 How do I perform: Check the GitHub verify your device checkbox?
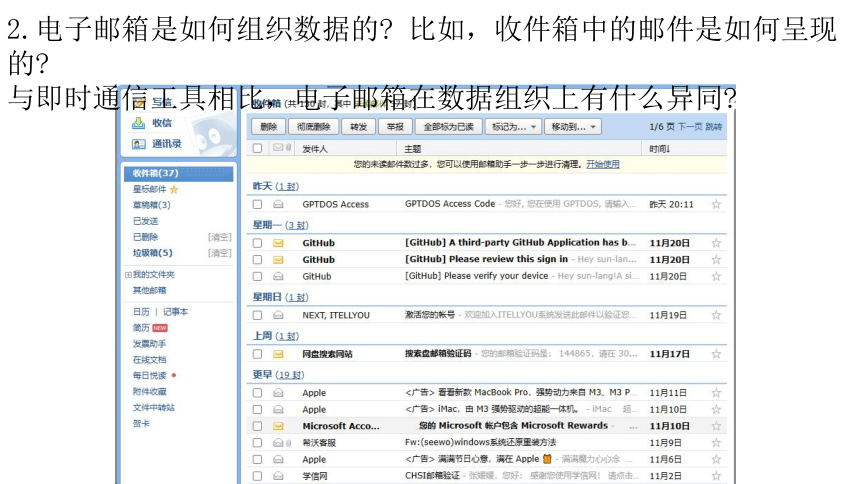(257, 276)
